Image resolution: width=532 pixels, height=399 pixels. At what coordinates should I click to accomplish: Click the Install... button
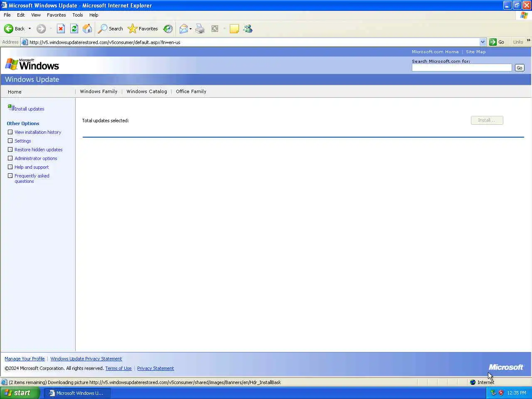(487, 120)
